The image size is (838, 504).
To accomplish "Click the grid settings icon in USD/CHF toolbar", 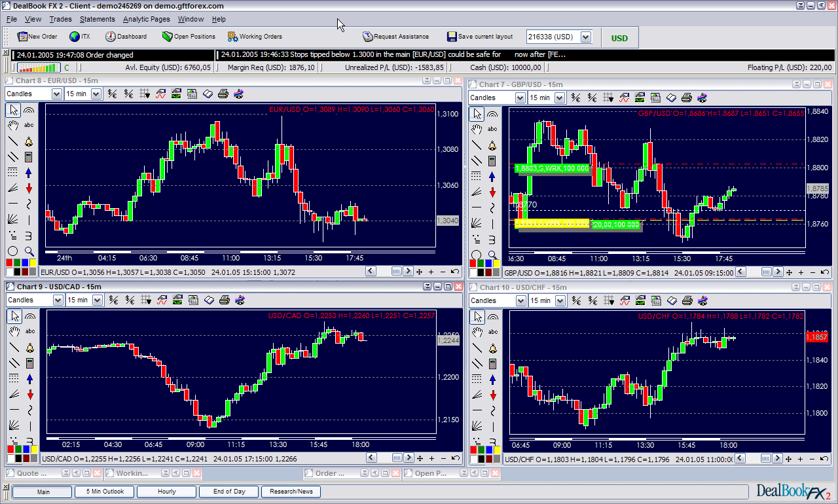I will pos(608,300).
